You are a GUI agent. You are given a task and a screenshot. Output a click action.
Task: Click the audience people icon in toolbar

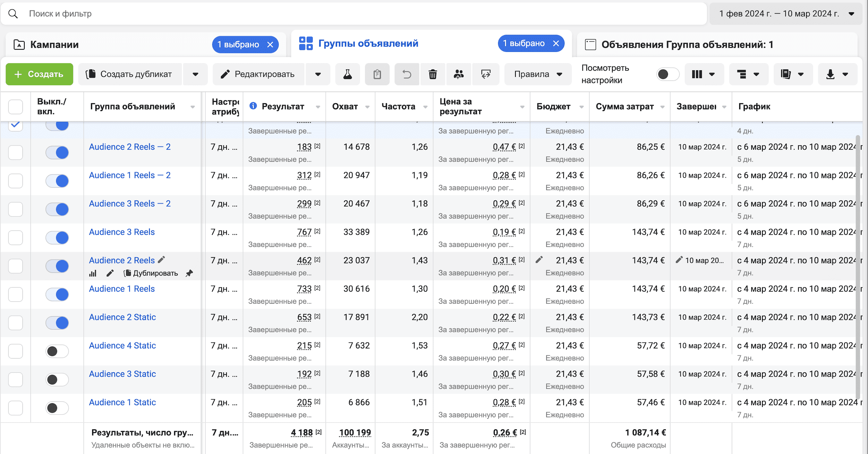(x=459, y=74)
